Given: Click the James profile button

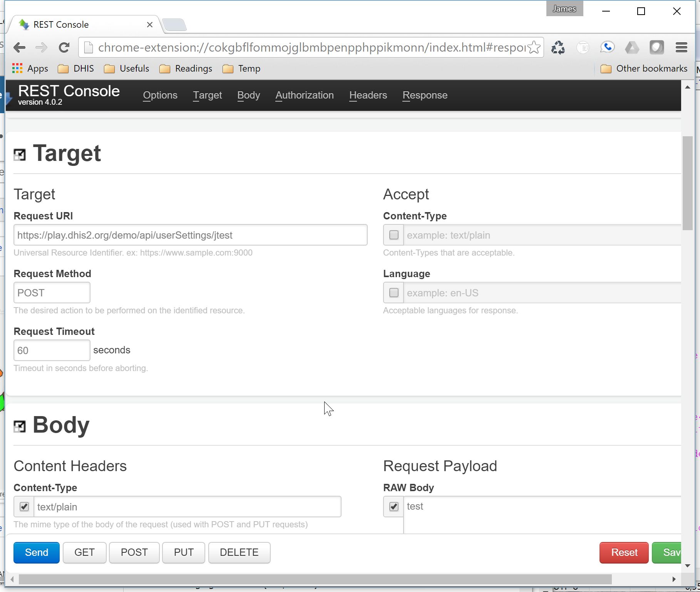Looking at the screenshot, I should tap(564, 9).
